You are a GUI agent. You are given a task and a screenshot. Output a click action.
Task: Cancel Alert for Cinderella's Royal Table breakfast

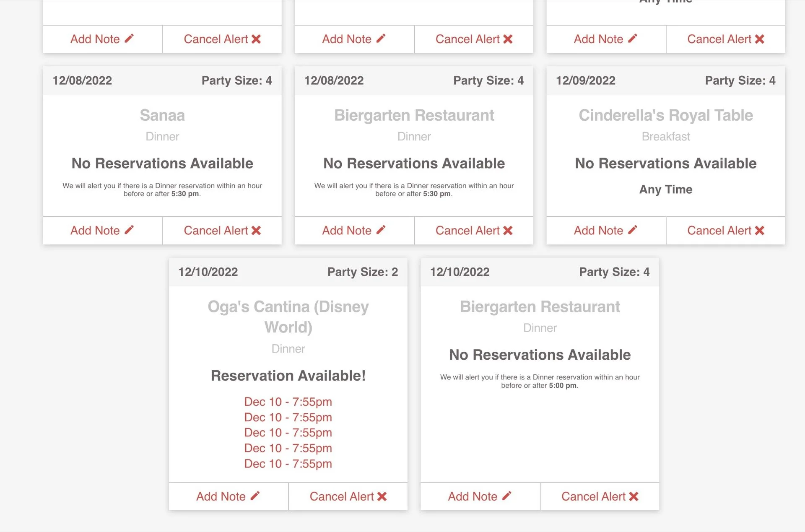pyautogui.click(x=719, y=231)
